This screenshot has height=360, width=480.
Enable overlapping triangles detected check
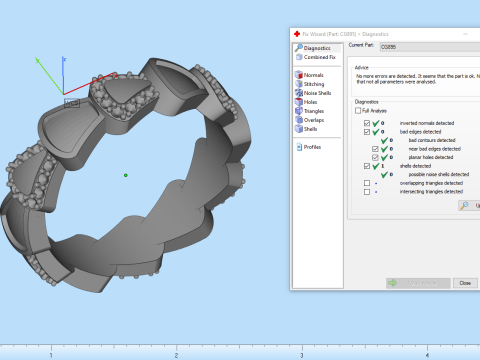(x=367, y=183)
